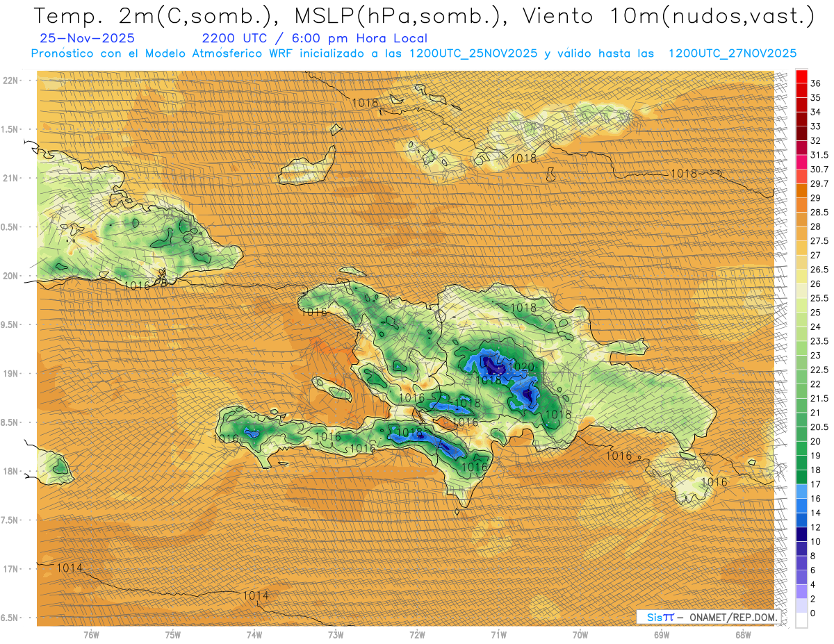
Task: Click the legend value "32"
Action: [x=816, y=140]
